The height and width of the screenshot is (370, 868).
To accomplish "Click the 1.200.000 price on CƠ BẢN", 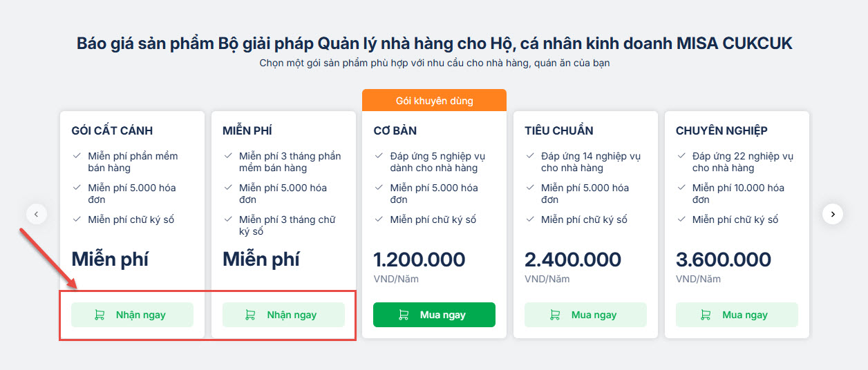I will pyautogui.click(x=419, y=260).
